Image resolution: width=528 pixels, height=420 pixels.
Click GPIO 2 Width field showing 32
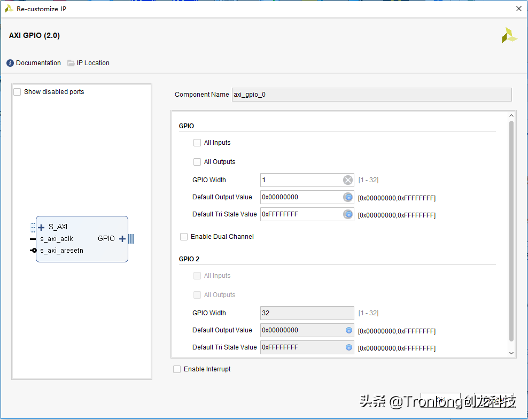pyautogui.click(x=307, y=313)
